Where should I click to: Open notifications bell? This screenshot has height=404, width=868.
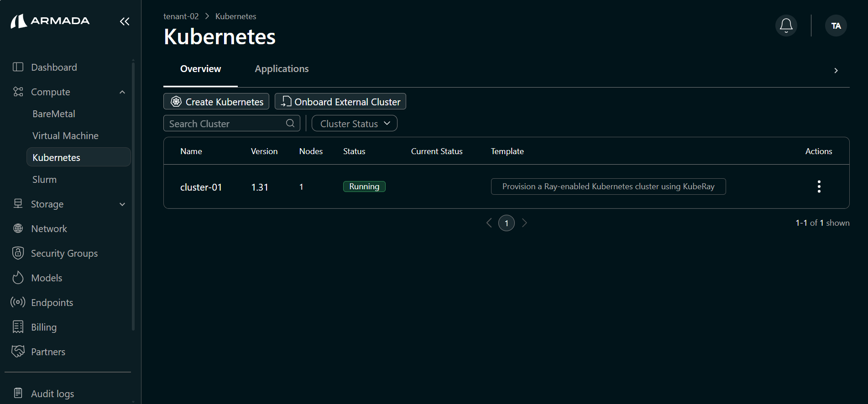pyautogui.click(x=786, y=26)
